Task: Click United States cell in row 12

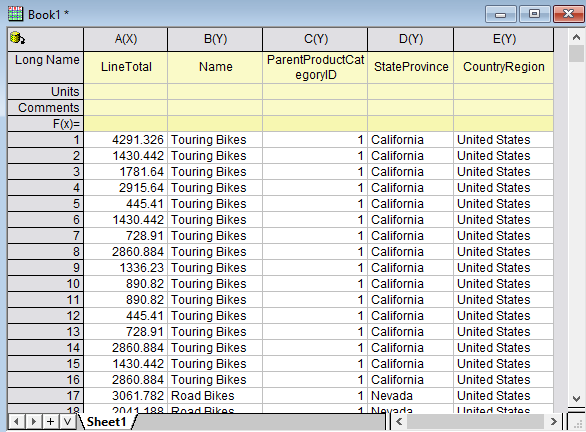Action: tap(504, 316)
